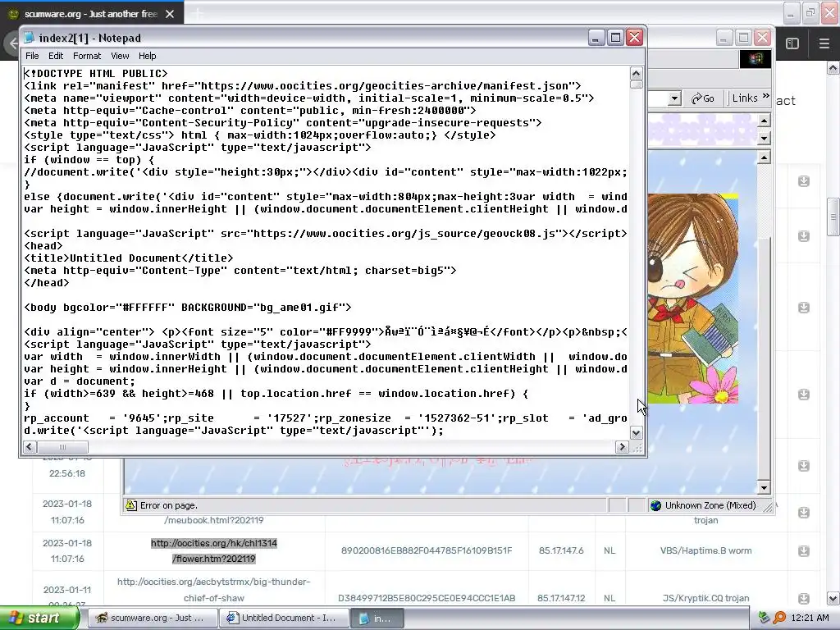Image resolution: width=840 pixels, height=630 pixels.
Task: Click the Notepad window resize grip
Action: pyautogui.click(x=637, y=447)
